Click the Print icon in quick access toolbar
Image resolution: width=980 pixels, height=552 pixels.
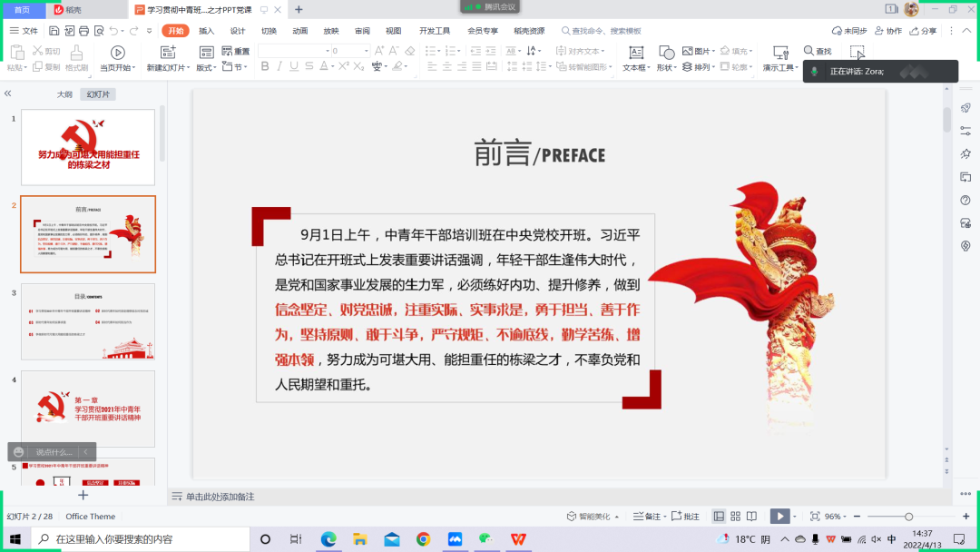(83, 31)
